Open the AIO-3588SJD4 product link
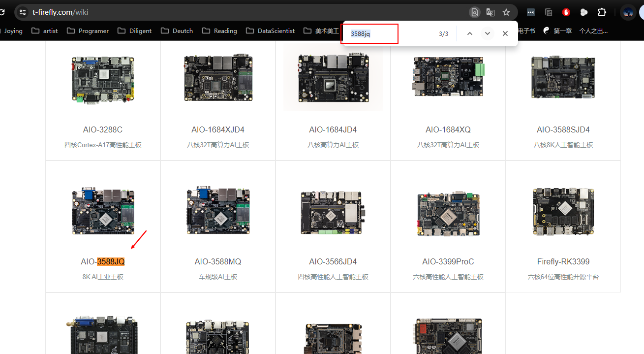Viewport: 644px width, 354px height. (x=563, y=130)
